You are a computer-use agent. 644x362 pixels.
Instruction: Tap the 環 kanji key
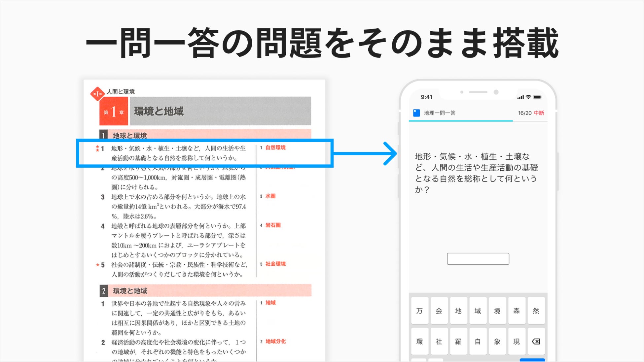coord(419,342)
